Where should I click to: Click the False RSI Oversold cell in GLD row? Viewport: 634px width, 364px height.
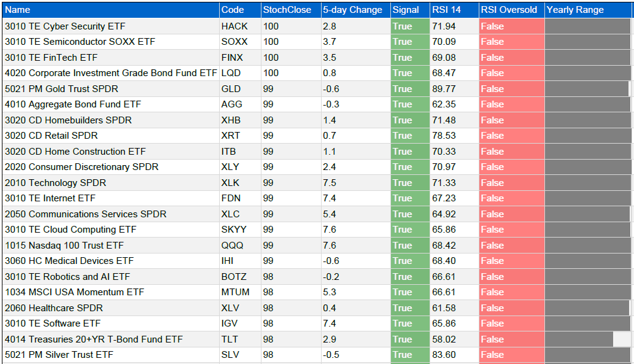(x=511, y=88)
